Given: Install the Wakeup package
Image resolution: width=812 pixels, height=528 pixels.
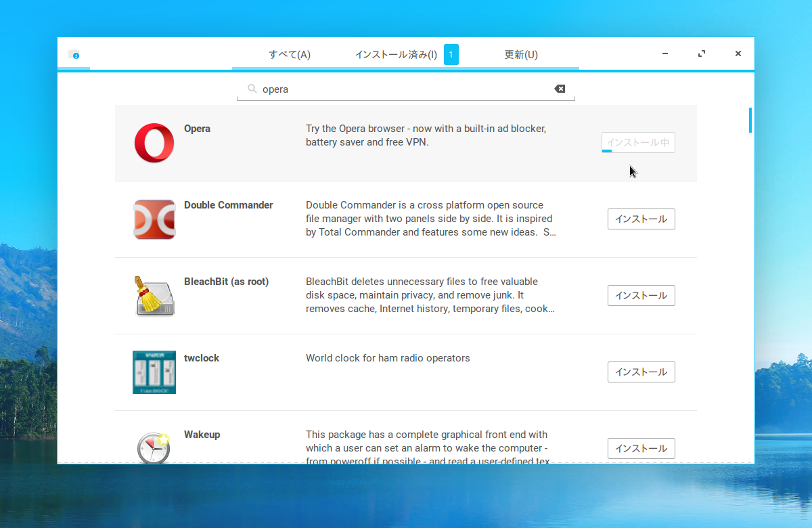Looking at the screenshot, I should [x=641, y=449].
